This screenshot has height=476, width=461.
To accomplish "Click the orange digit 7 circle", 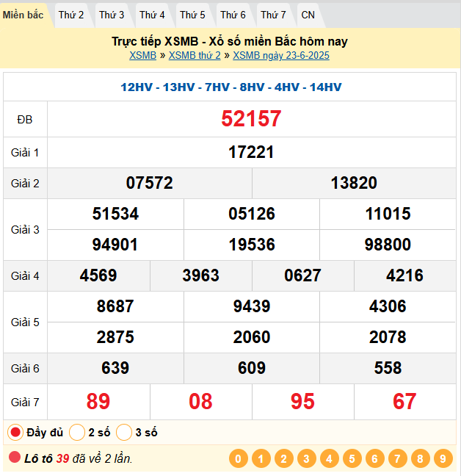I will pos(398,458).
